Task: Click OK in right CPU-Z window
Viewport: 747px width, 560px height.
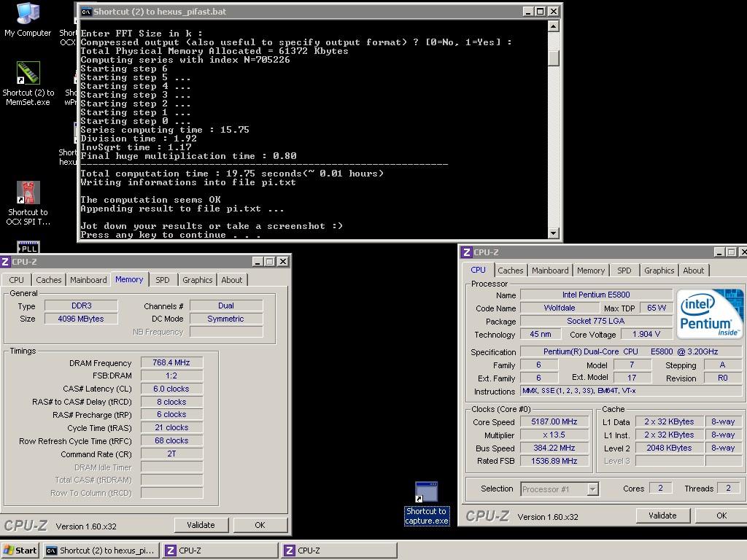Action: tap(721, 516)
